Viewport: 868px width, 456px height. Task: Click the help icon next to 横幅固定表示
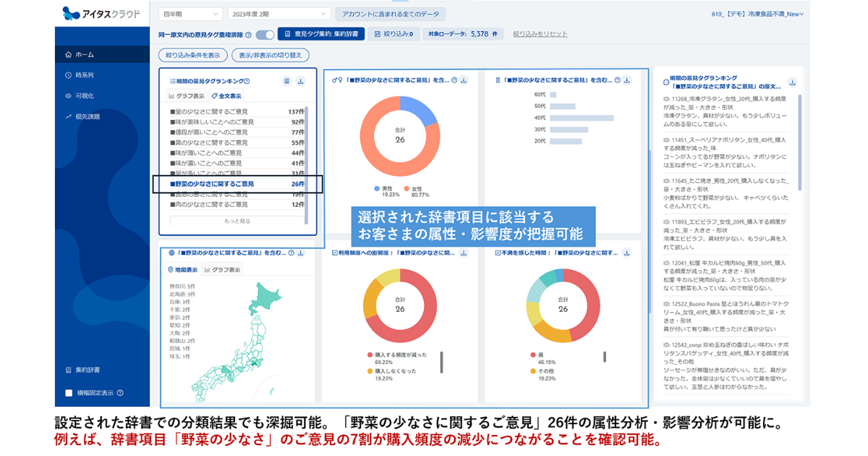point(120,393)
